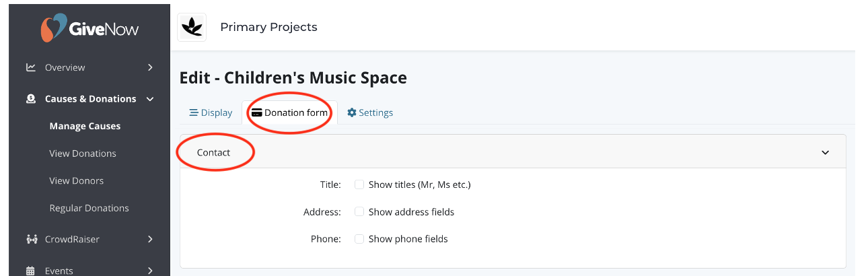Click the GiveNow heart logo

(54, 28)
